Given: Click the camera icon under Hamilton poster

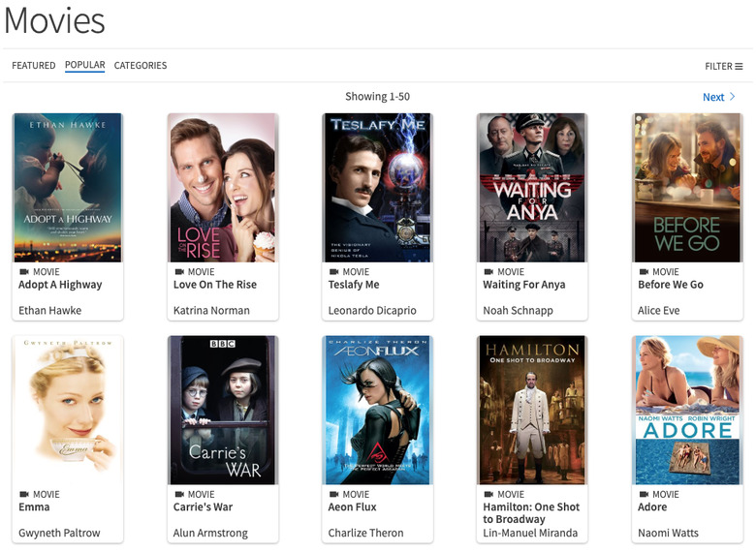Looking at the screenshot, I should pos(488,494).
